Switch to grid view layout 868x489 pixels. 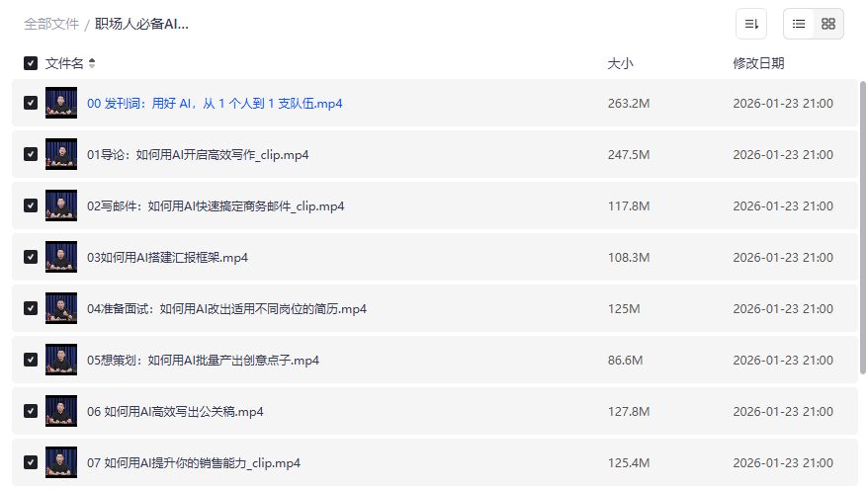click(828, 24)
